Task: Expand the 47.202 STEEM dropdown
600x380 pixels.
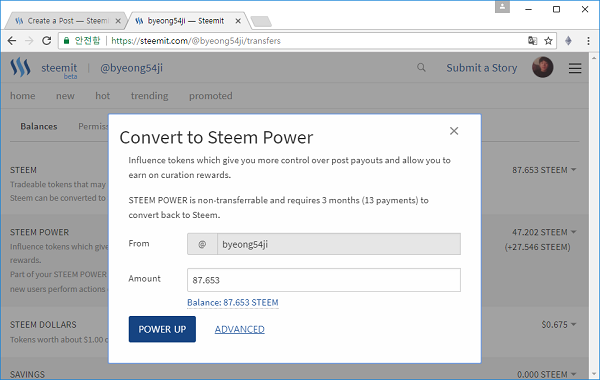Action: [x=544, y=232]
